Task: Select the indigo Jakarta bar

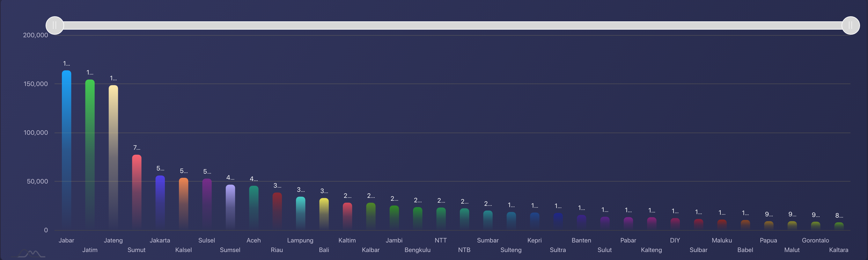Action: coord(160,202)
